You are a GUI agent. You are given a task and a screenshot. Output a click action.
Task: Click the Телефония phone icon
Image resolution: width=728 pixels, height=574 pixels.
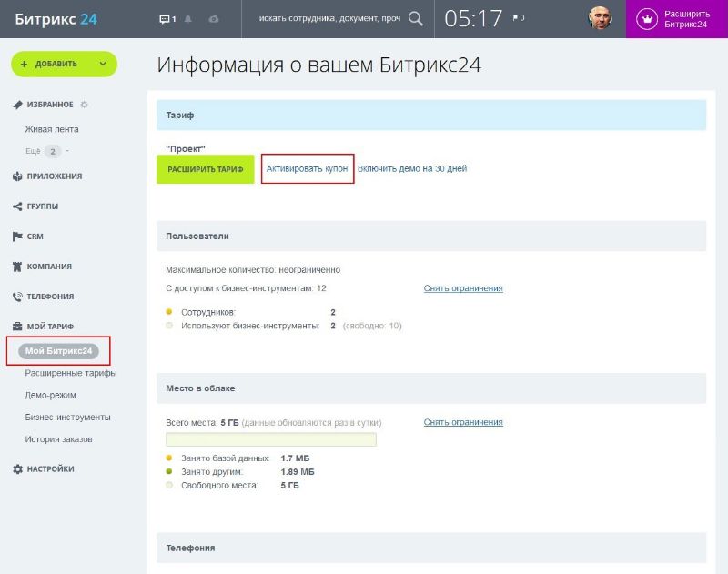click(x=17, y=297)
